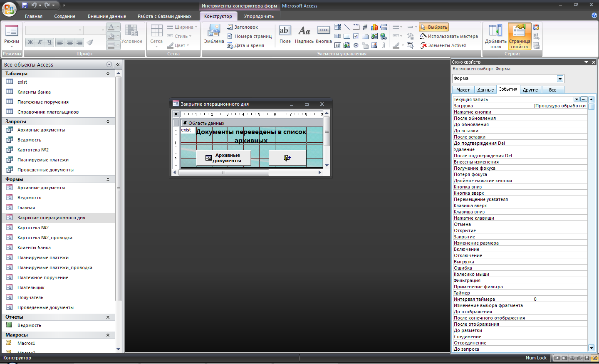Open the Текущая запись property dropdown arrow
The image size is (599, 364).
577,99
